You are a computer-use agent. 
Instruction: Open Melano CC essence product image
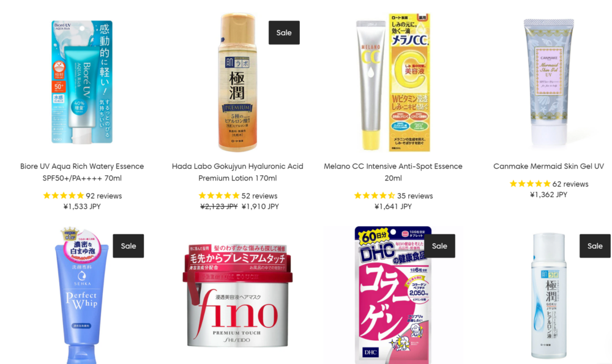[x=393, y=82]
